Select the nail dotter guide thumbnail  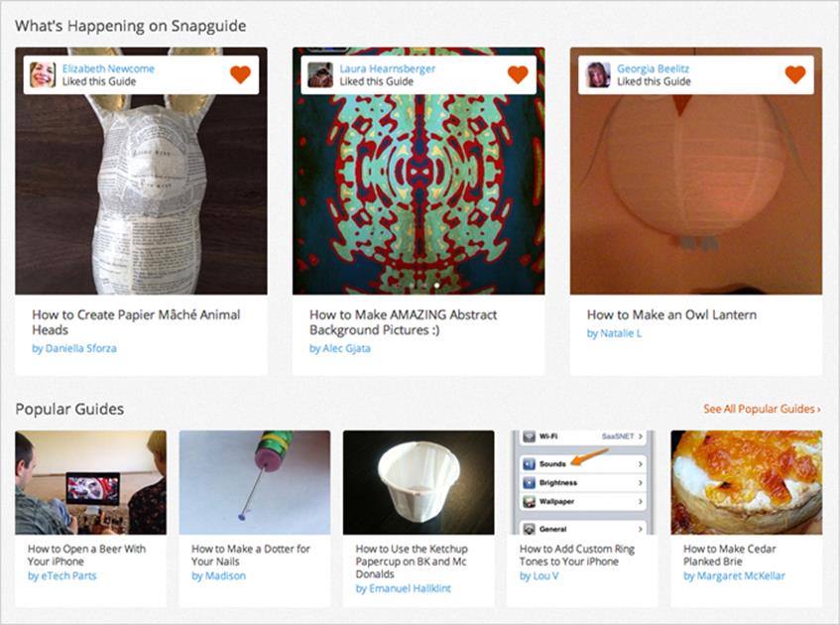coord(255,482)
